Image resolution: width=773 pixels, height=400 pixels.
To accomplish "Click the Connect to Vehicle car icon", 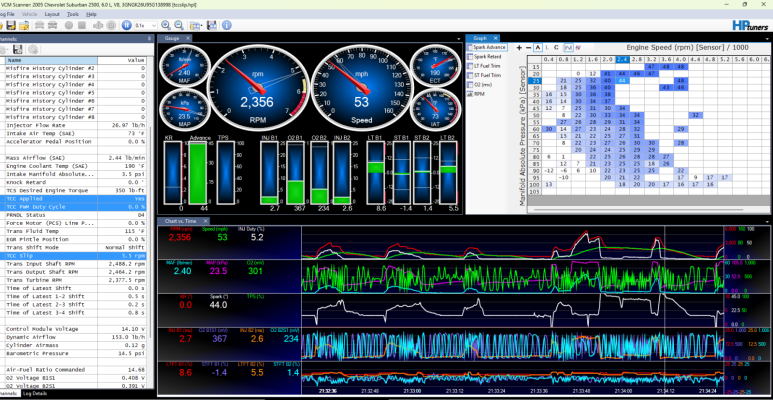I will tap(38, 25).
